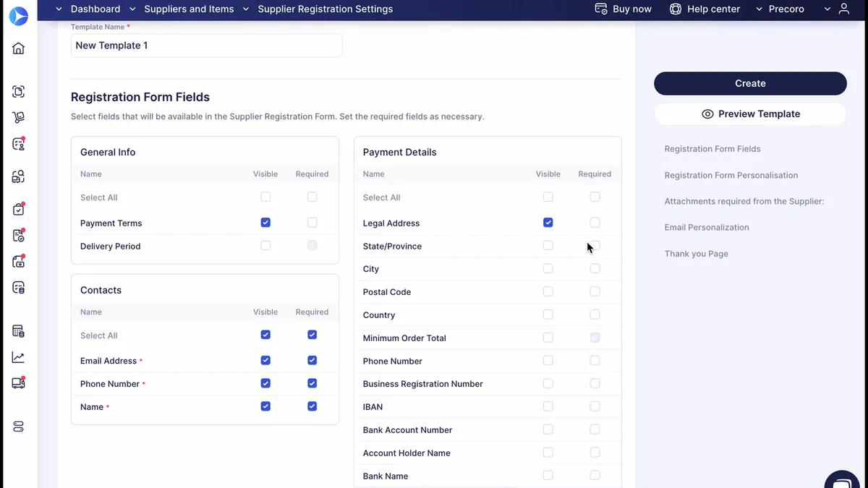Enable Visible checkbox for Delivery Period
Image resolution: width=868 pixels, height=488 pixels.
click(265, 246)
